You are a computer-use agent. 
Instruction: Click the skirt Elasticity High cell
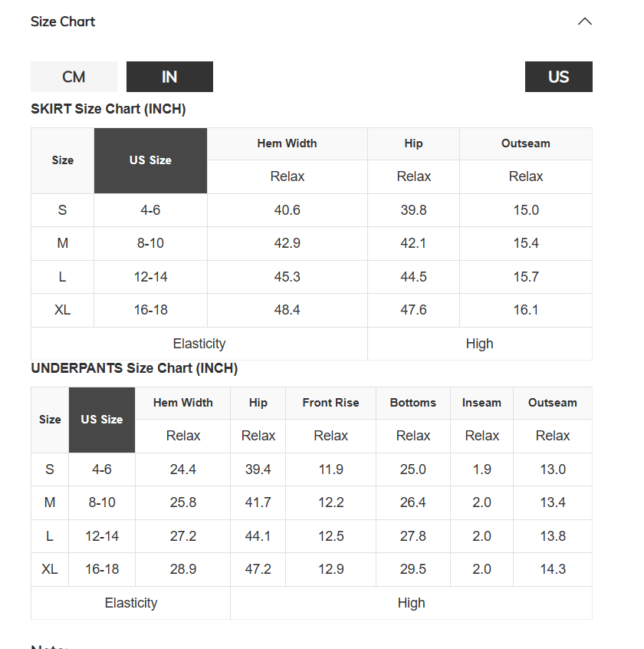480,344
